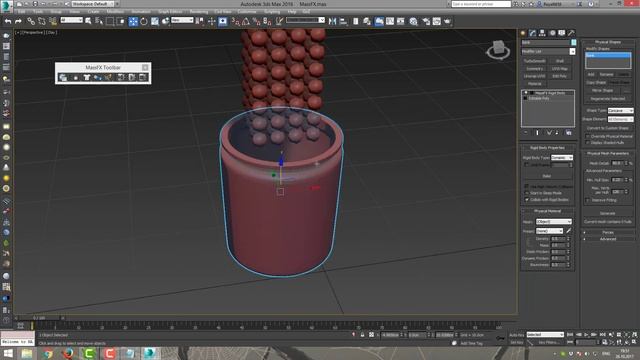Open the Motion command panel tab
640x360 pixels.
coord(552,33)
